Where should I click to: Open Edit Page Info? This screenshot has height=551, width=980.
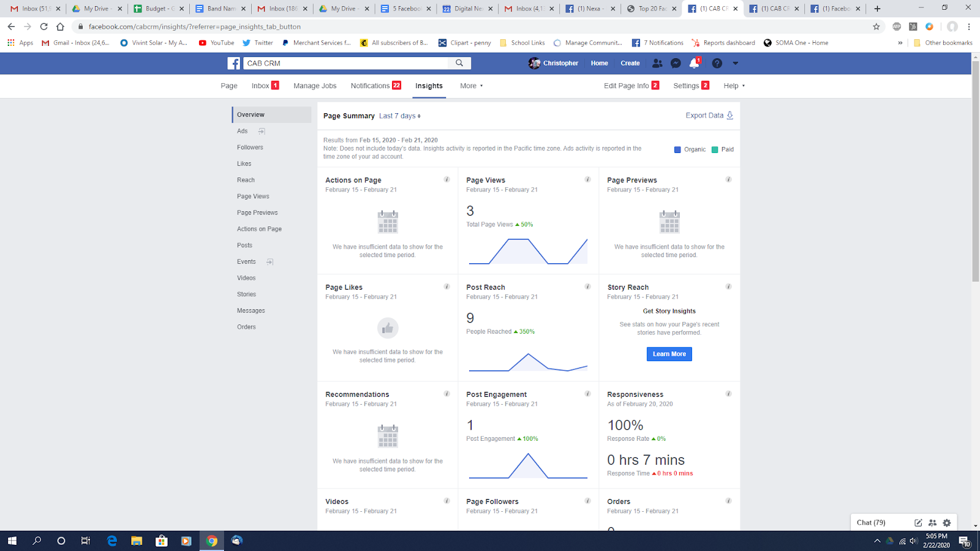tap(631, 86)
